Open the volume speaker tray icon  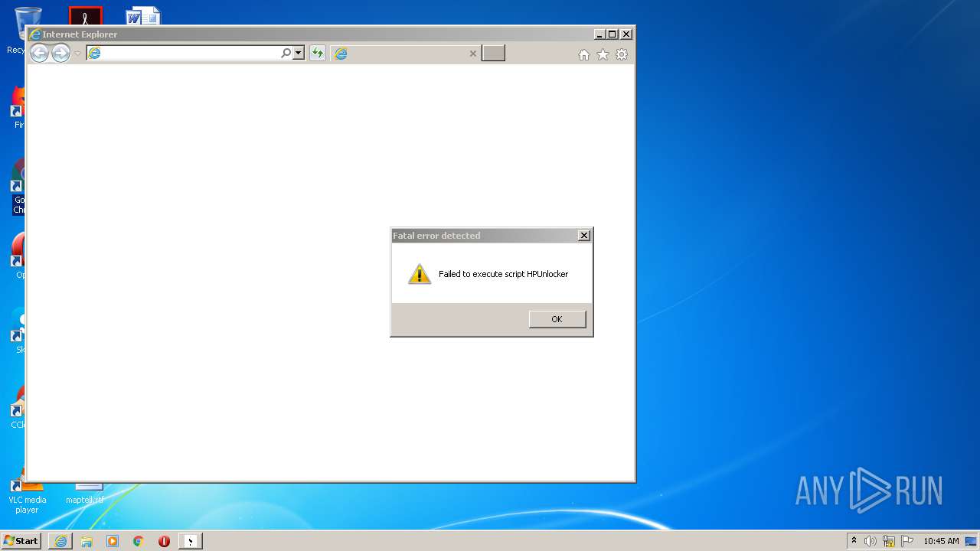pyautogui.click(x=871, y=541)
